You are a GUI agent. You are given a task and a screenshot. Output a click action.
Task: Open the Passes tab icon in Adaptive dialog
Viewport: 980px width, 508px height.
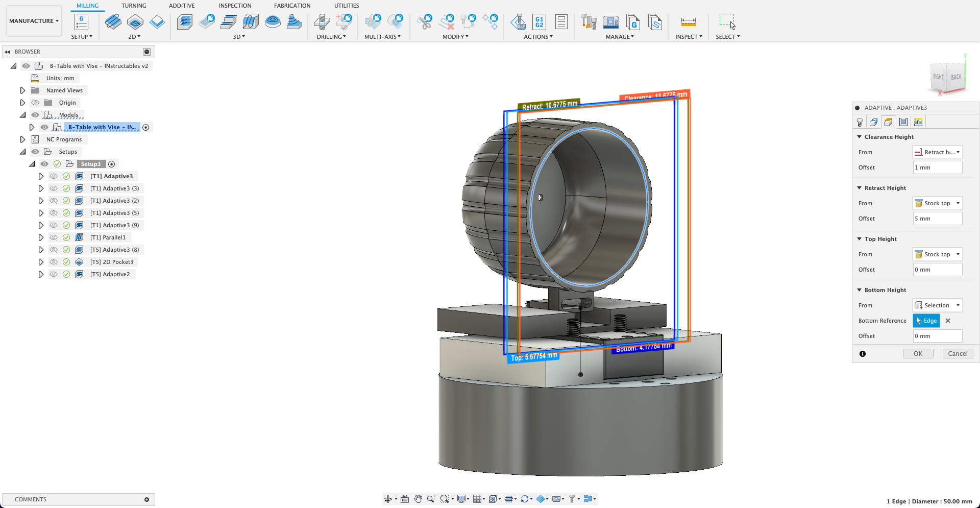[x=903, y=122]
